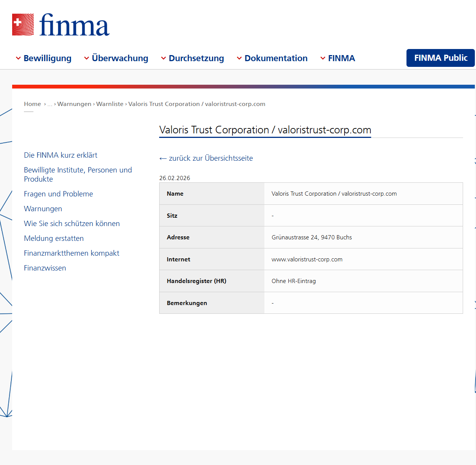Expand the Durchsetzung chevron
This screenshot has height=465, width=476.
point(163,58)
